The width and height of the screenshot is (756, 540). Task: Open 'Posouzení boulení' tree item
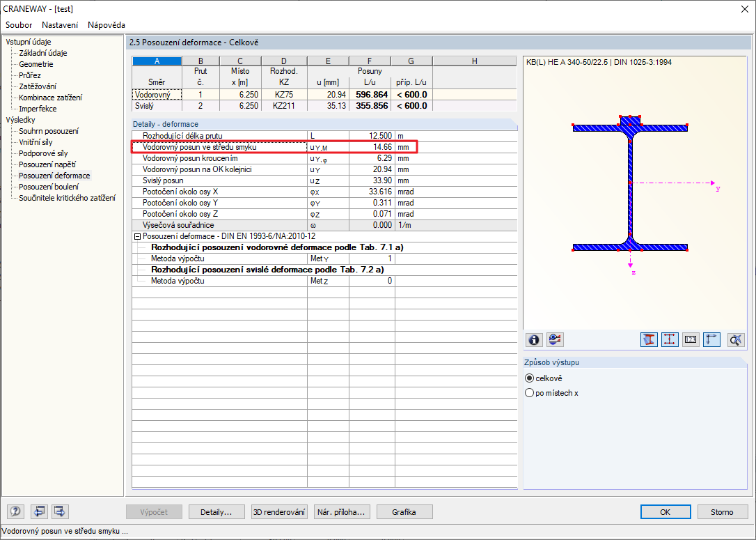point(49,187)
